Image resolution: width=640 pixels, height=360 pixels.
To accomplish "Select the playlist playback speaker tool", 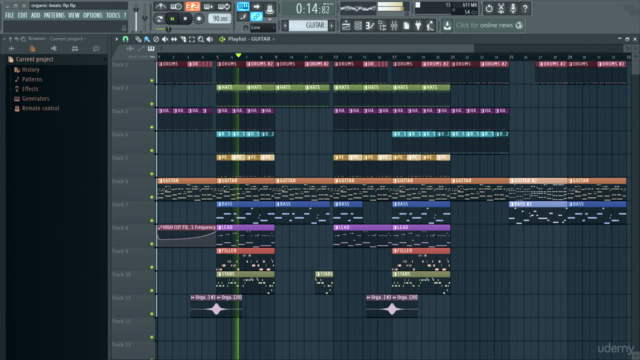I will 210,39.
